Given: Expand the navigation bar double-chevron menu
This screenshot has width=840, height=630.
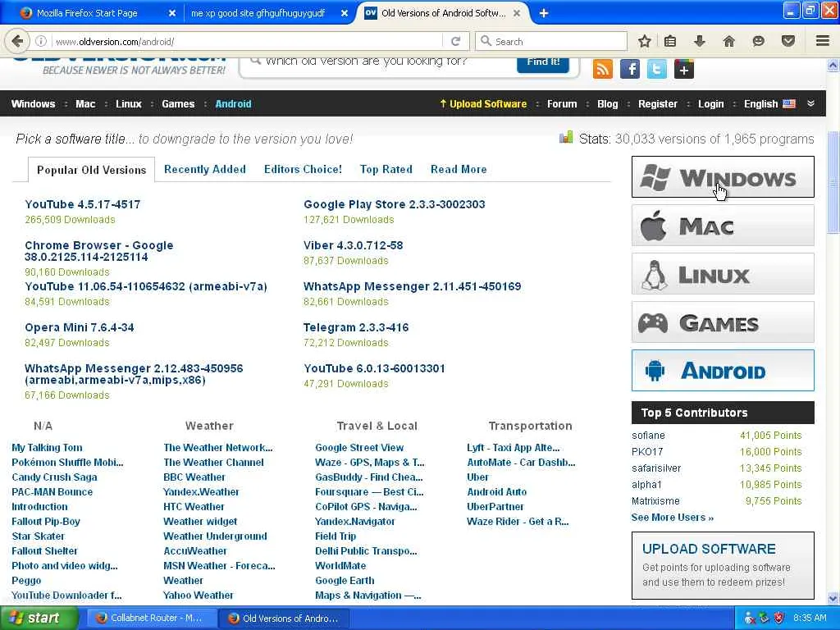Looking at the screenshot, I should tap(811, 103).
